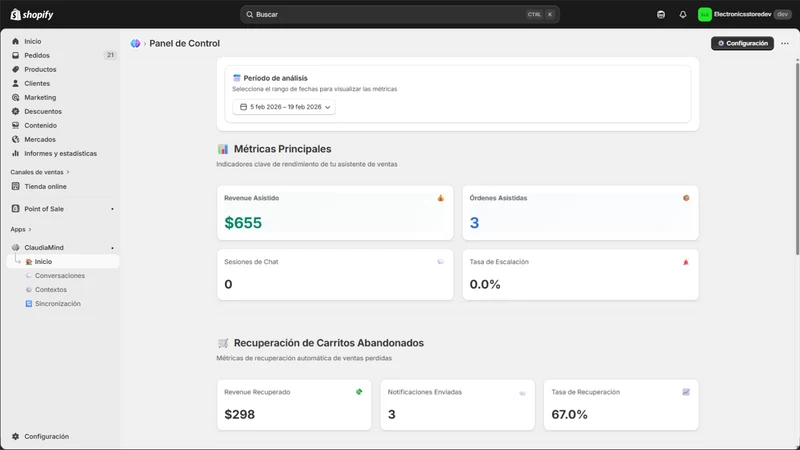
Task: Open the Contextos subpage
Action: [51, 289]
